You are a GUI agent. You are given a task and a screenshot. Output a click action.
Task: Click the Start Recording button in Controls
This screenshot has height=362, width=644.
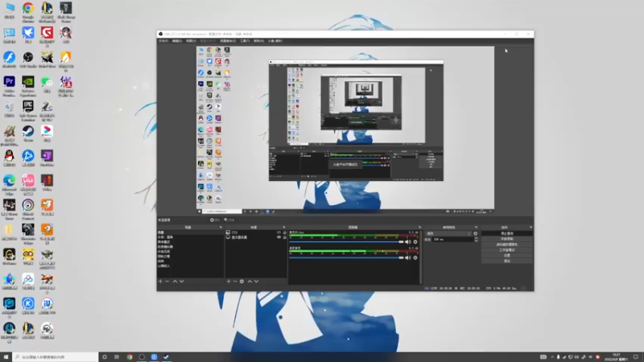[507, 239]
